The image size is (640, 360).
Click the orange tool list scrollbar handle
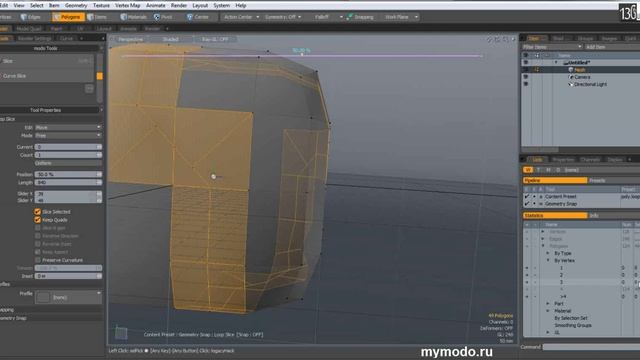click(100, 76)
